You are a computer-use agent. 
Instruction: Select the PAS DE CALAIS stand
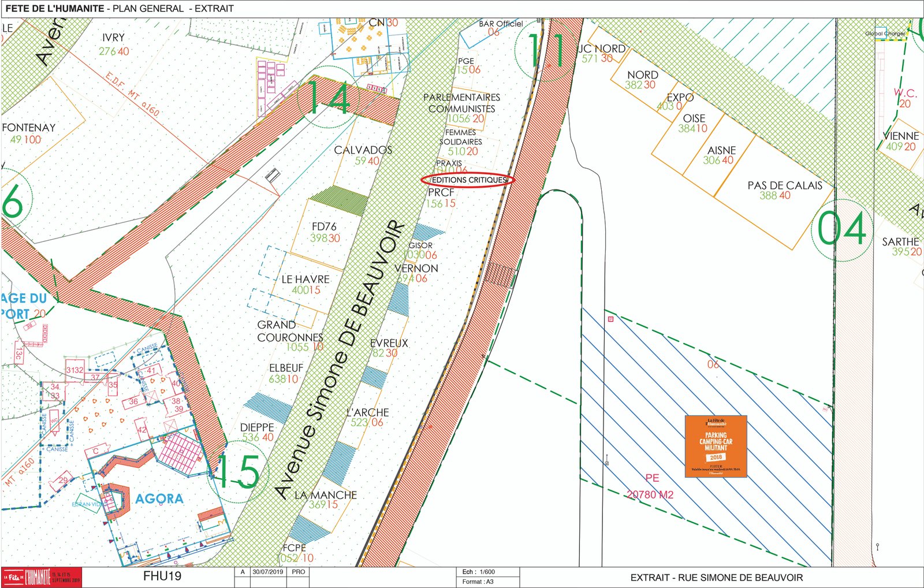pyautogui.click(x=784, y=185)
